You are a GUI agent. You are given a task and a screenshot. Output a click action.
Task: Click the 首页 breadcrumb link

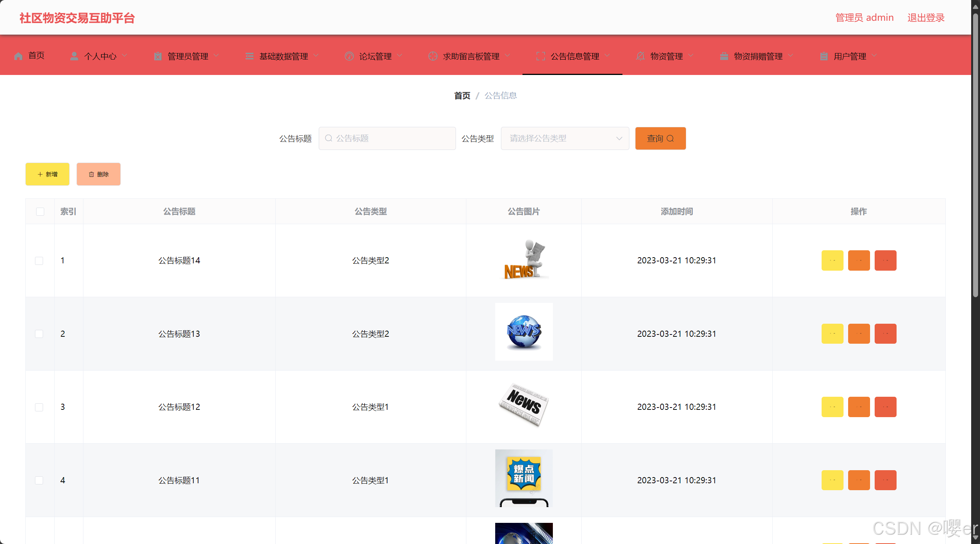462,95
